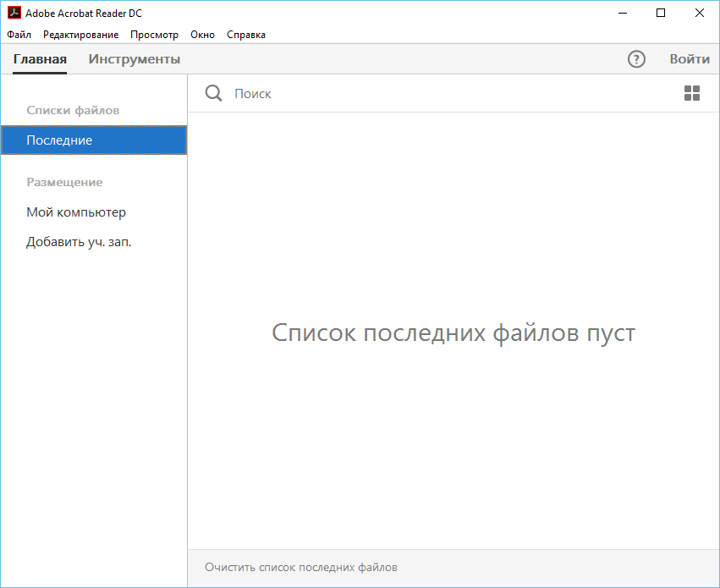The width and height of the screenshot is (720, 588).
Task: Switch to thumbnail grid view
Action: 691,93
